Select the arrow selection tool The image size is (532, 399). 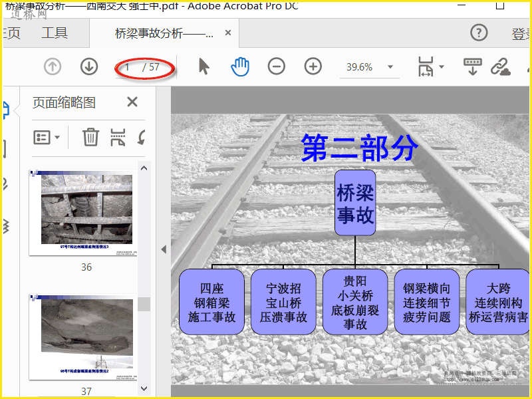204,66
